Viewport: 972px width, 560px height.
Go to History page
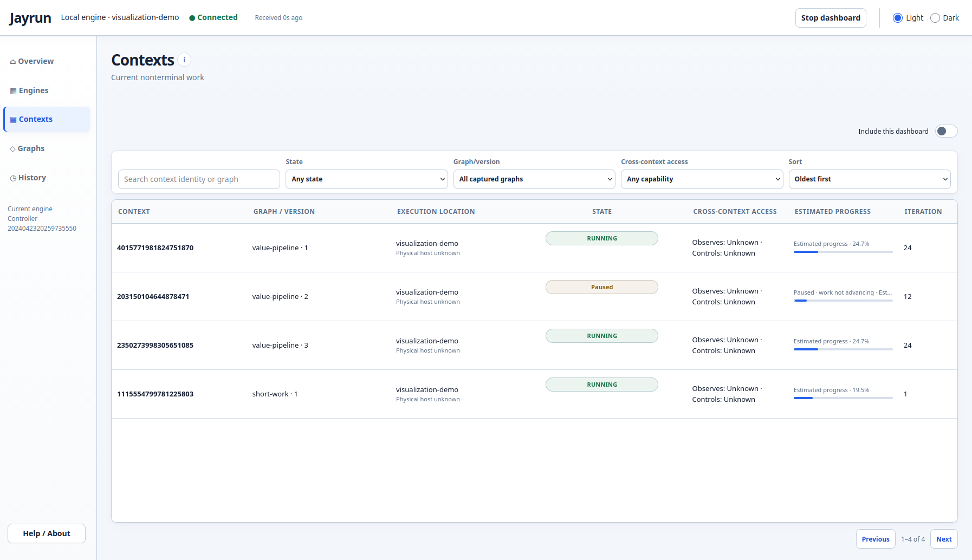[x=47, y=178]
